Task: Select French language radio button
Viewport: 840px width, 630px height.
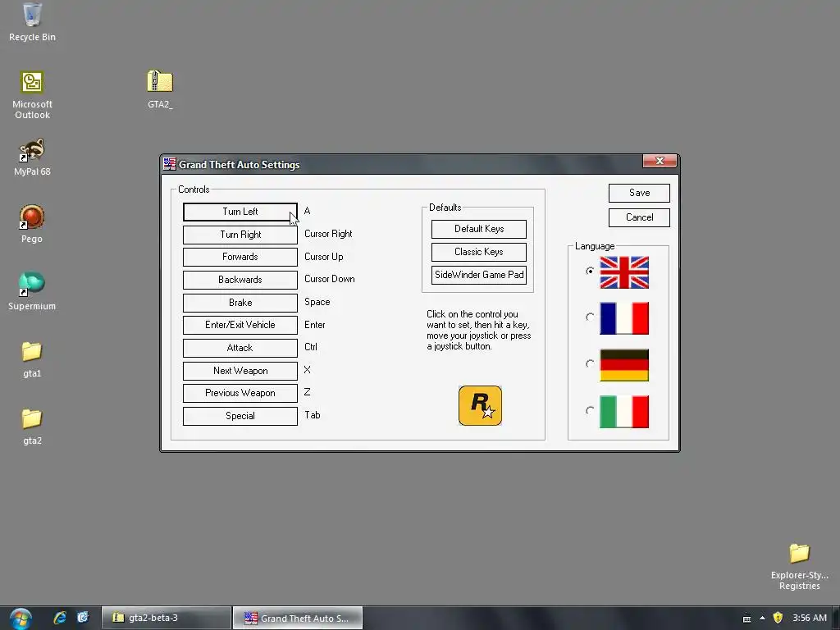Action: click(590, 317)
